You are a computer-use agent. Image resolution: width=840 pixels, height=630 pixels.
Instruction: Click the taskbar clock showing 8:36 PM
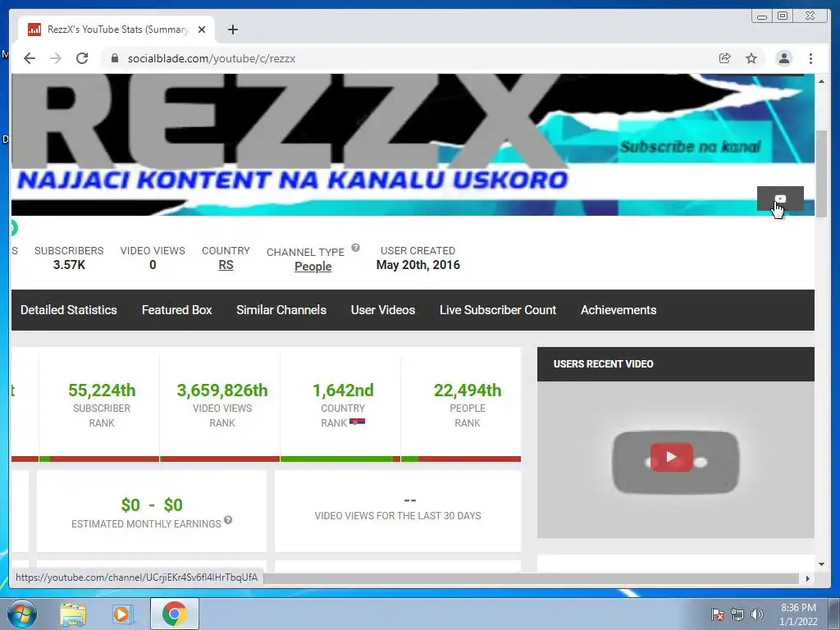click(x=798, y=614)
